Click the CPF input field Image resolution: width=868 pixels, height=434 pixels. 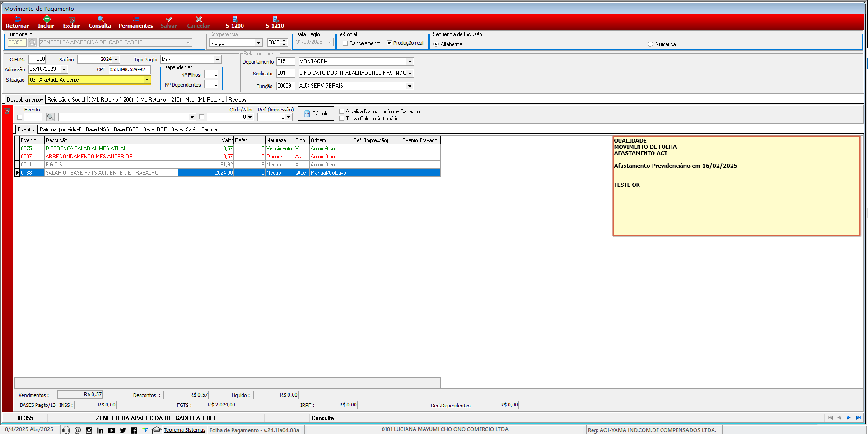pyautogui.click(x=130, y=69)
